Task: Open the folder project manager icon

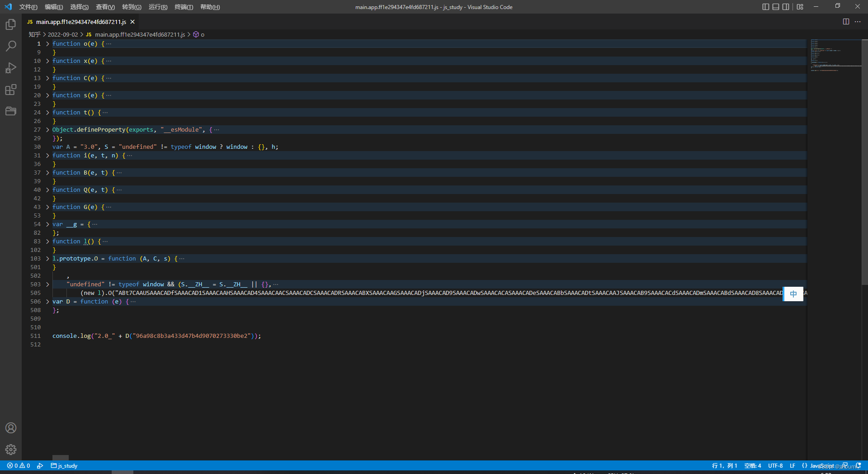Action: click(x=11, y=111)
